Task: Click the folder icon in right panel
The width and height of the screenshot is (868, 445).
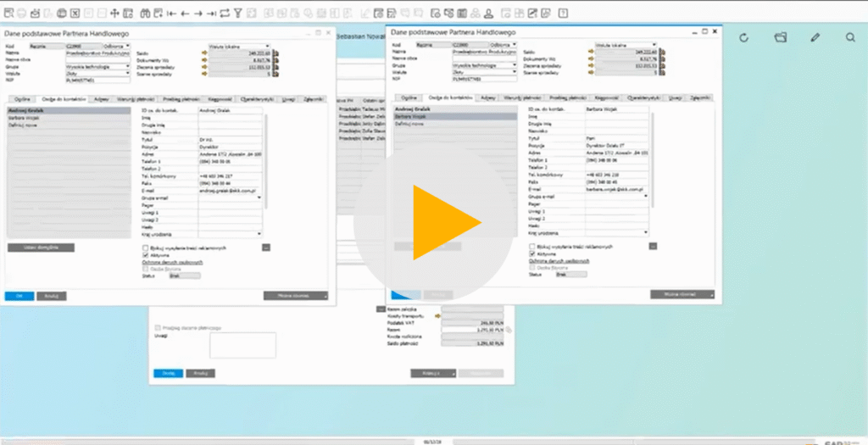Action: click(781, 38)
